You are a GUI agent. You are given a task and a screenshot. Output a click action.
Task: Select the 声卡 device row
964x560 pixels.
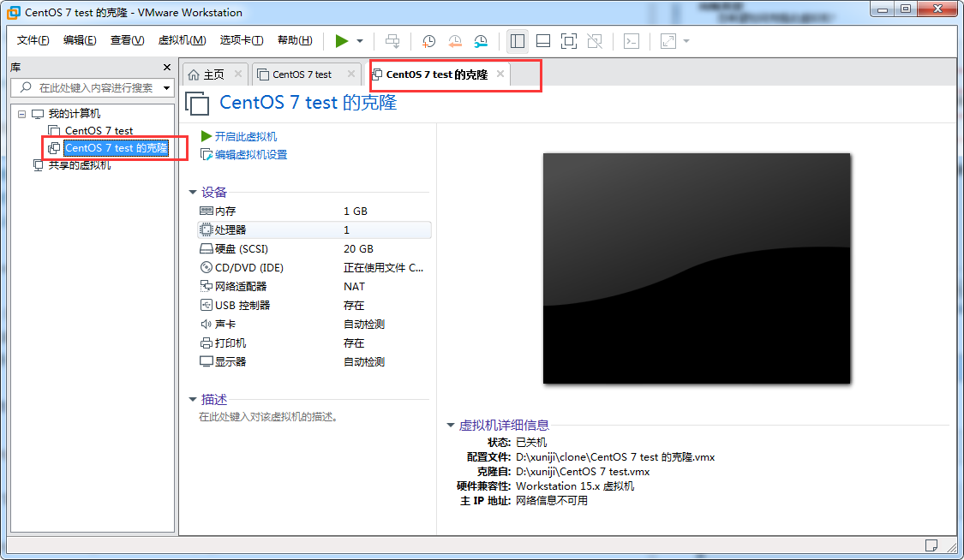pyautogui.click(x=314, y=325)
